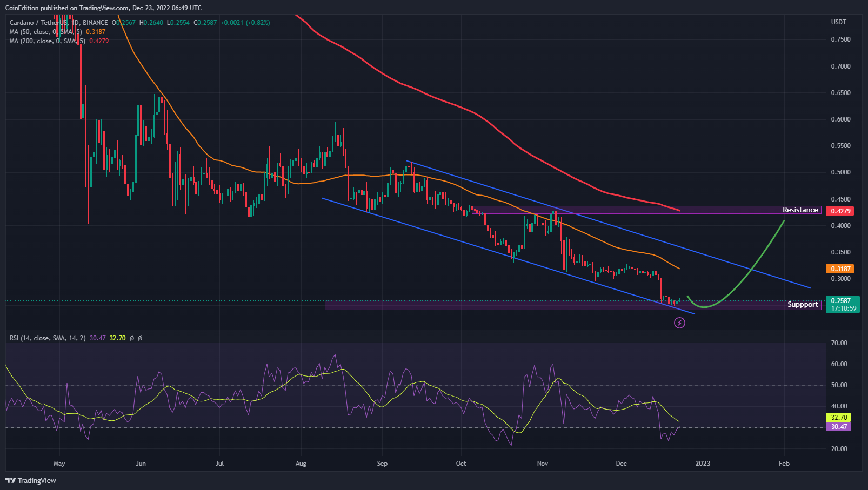The width and height of the screenshot is (868, 490).
Task: Select the 0.3500 price axis value
Action: tap(840, 252)
